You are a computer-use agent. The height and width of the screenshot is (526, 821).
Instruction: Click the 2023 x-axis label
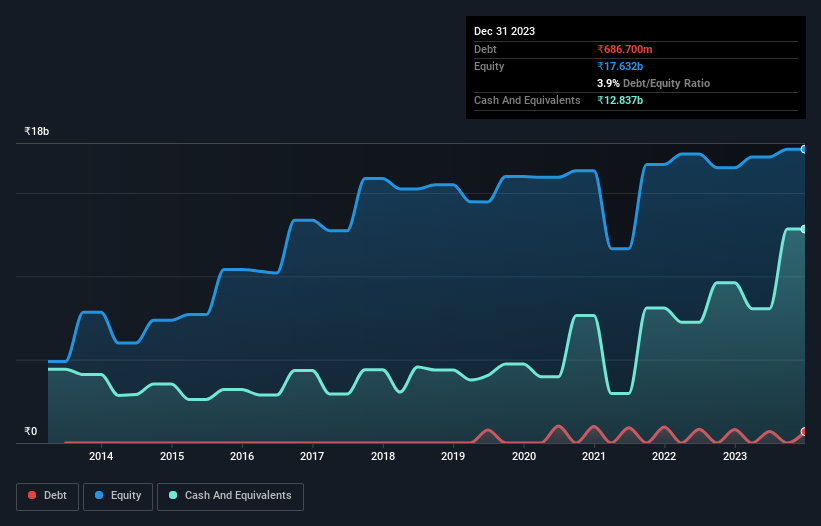tap(735, 456)
